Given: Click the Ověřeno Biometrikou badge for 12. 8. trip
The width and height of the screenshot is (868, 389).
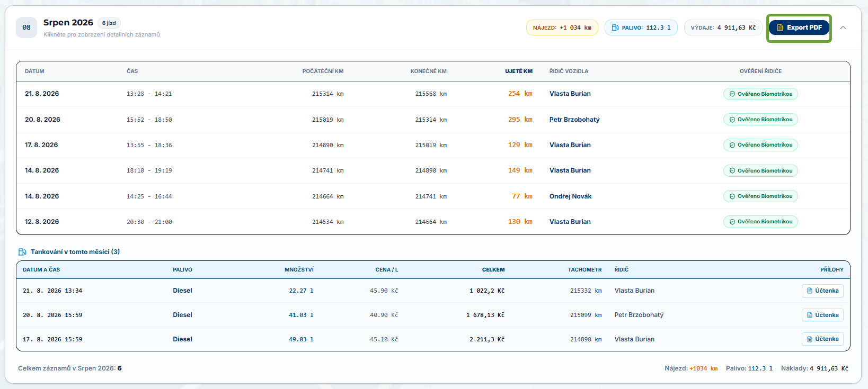Looking at the screenshot, I should [x=760, y=222].
